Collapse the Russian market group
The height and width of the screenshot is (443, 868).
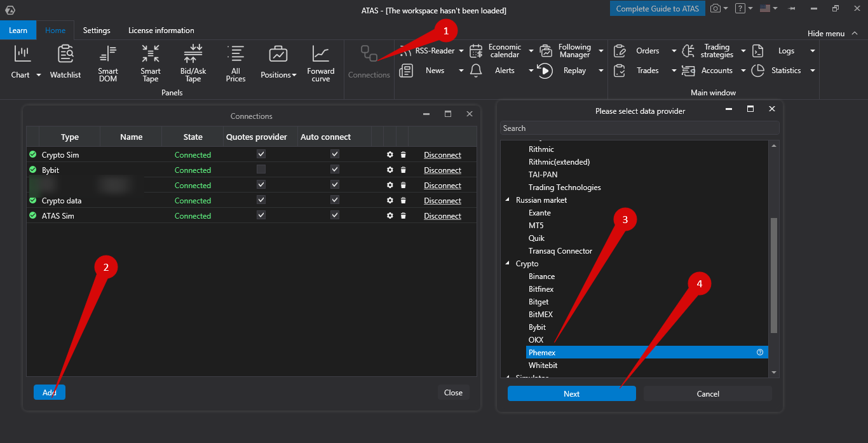507,200
